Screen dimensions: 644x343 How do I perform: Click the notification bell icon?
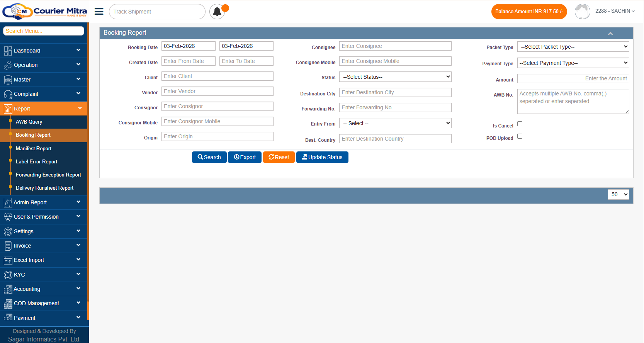217,12
